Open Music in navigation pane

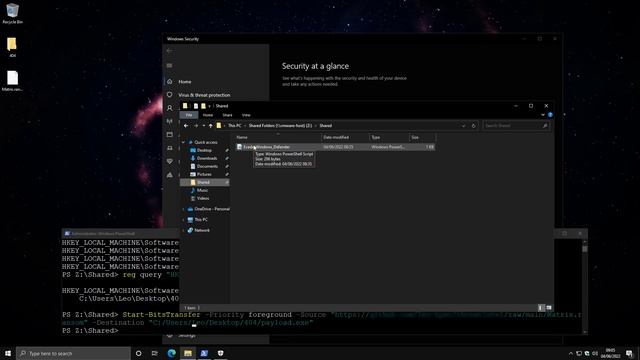pos(202,190)
